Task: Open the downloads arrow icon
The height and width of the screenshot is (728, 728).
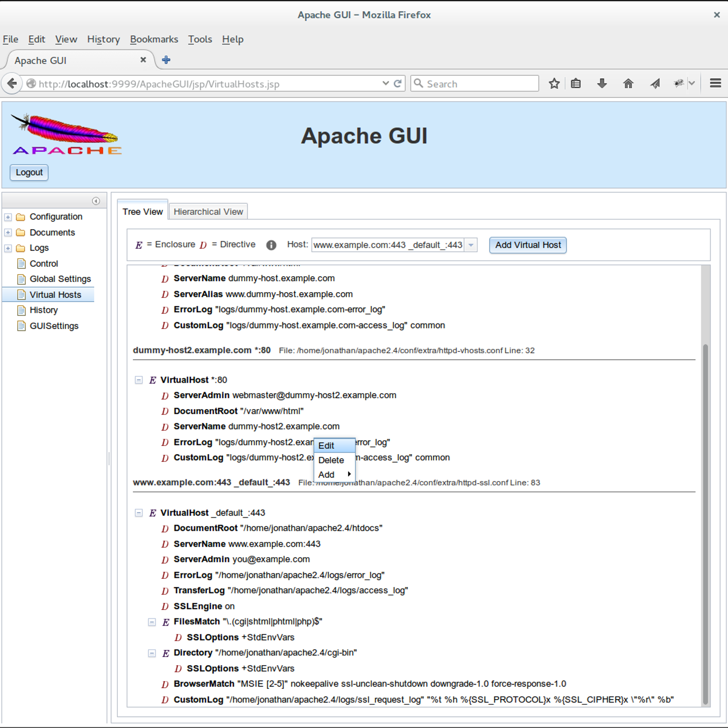Action: (x=602, y=84)
